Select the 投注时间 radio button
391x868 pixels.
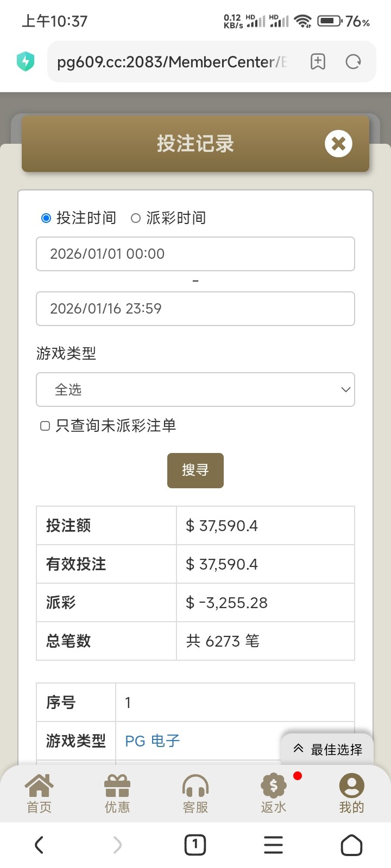pyautogui.click(x=46, y=218)
